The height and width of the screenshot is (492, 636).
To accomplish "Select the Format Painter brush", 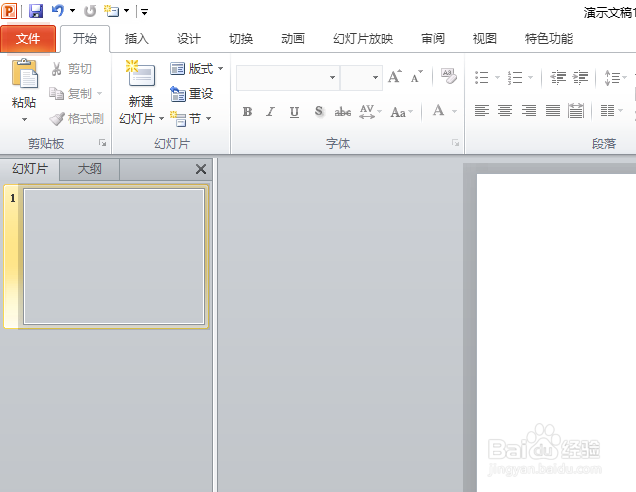I will pos(57,119).
